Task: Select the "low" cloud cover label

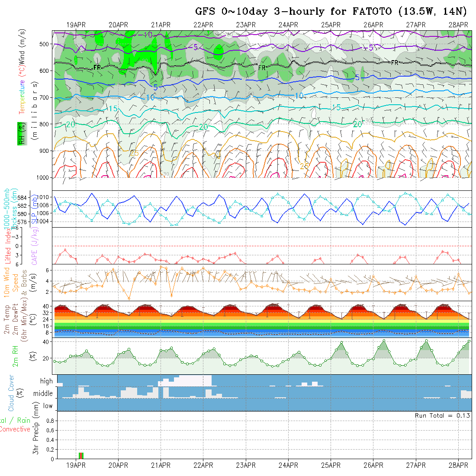Action: pos(48,406)
